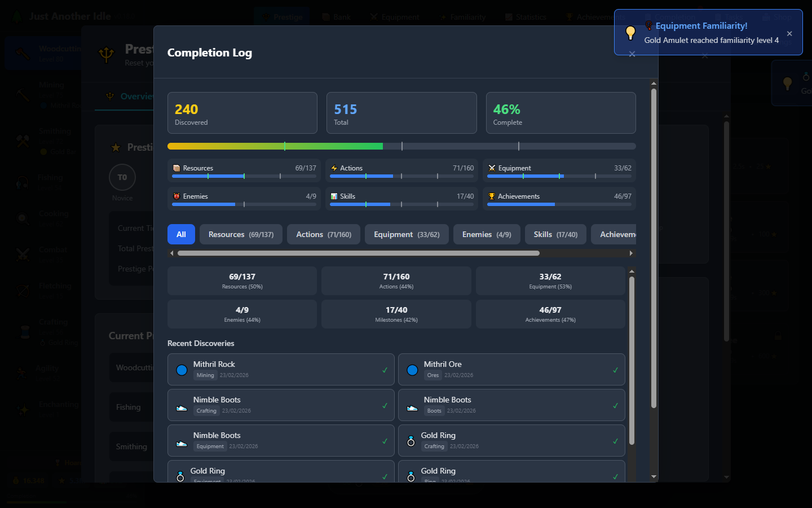The height and width of the screenshot is (508, 812).
Task: Select the All filter button
Action: [x=181, y=234]
